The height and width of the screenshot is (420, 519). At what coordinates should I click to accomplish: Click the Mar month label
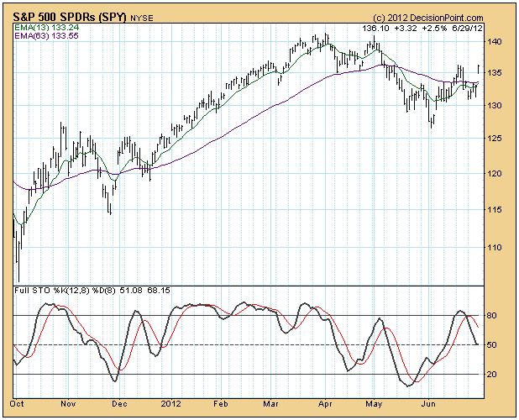tap(270, 404)
